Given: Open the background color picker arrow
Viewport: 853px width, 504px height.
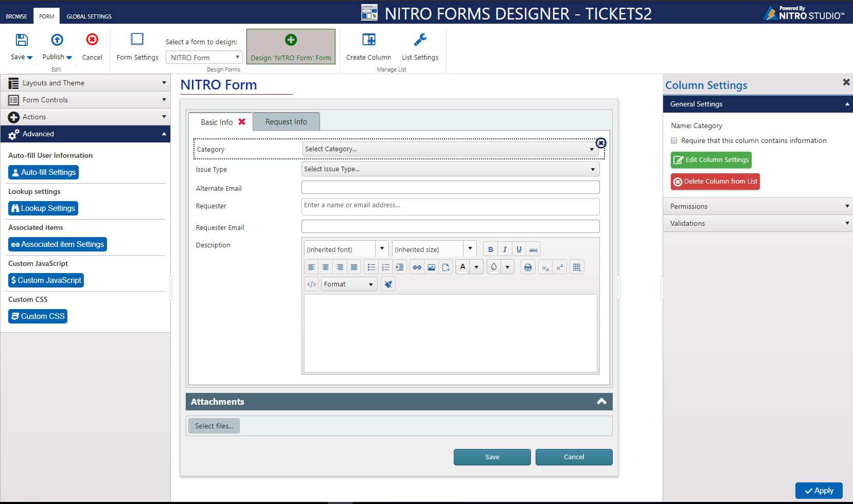Looking at the screenshot, I should [508, 267].
